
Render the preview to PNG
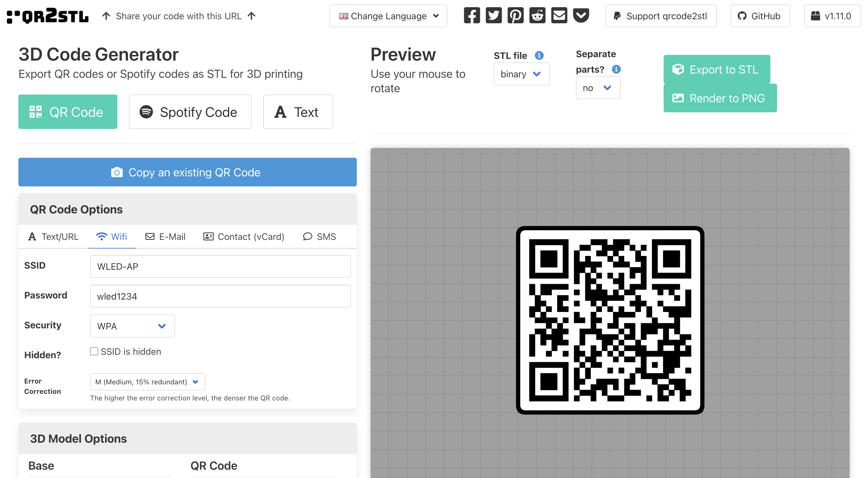click(x=720, y=98)
